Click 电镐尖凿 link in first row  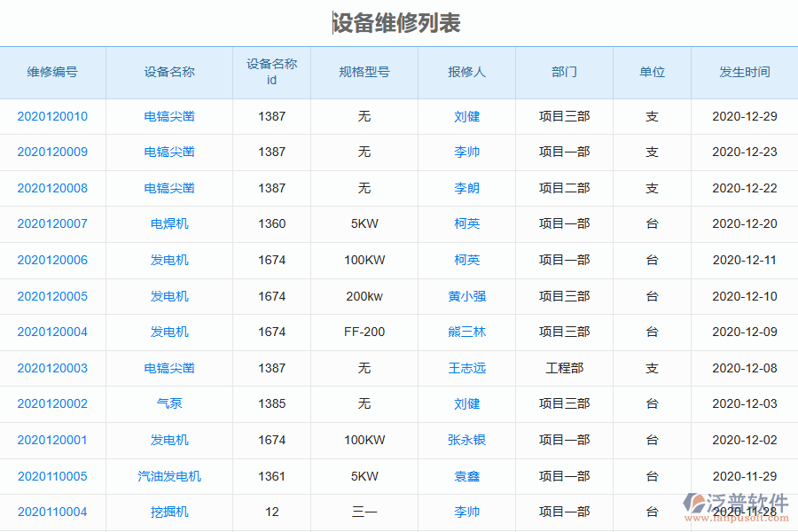coord(168,116)
